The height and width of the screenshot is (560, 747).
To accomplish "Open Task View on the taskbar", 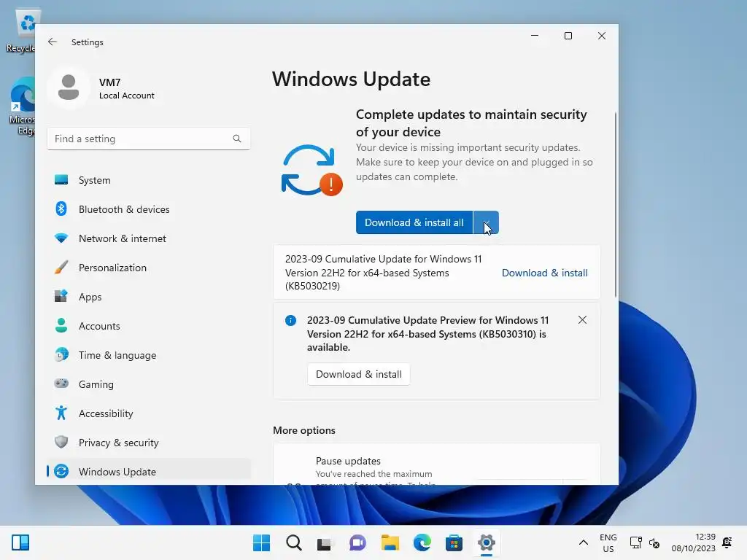I will (x=325, y=542).
